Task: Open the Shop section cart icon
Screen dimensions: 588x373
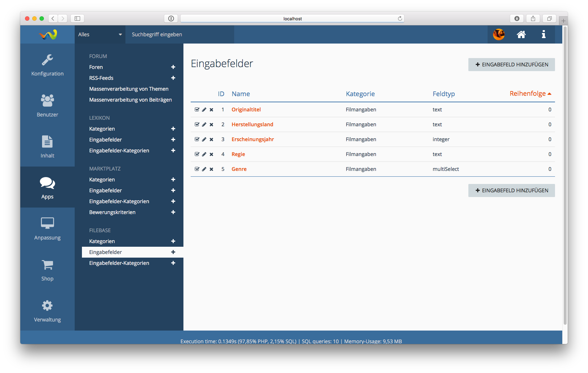Action: (47, 270)
